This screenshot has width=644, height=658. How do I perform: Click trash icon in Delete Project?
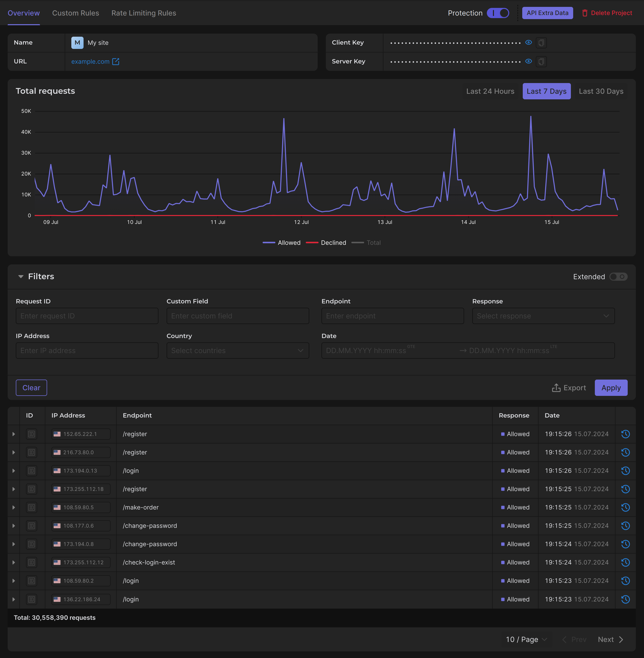point(584,13)
